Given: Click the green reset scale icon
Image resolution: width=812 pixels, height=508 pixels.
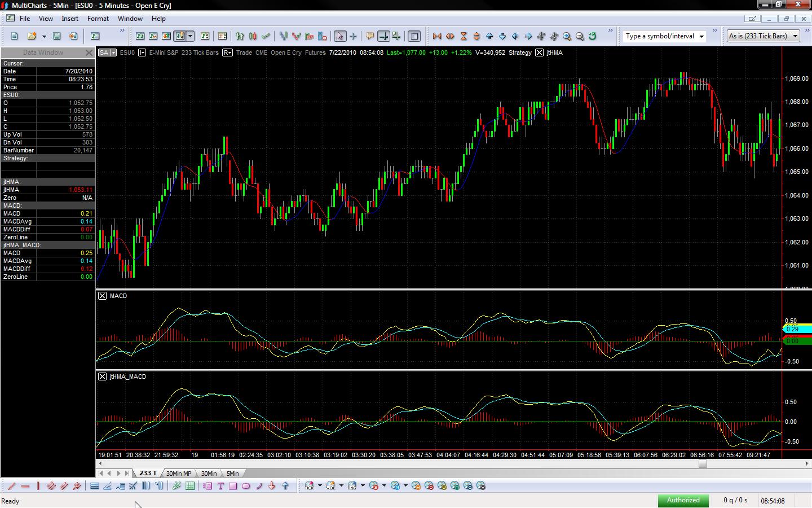Looking at the screenshot, I should click(593, 36).
